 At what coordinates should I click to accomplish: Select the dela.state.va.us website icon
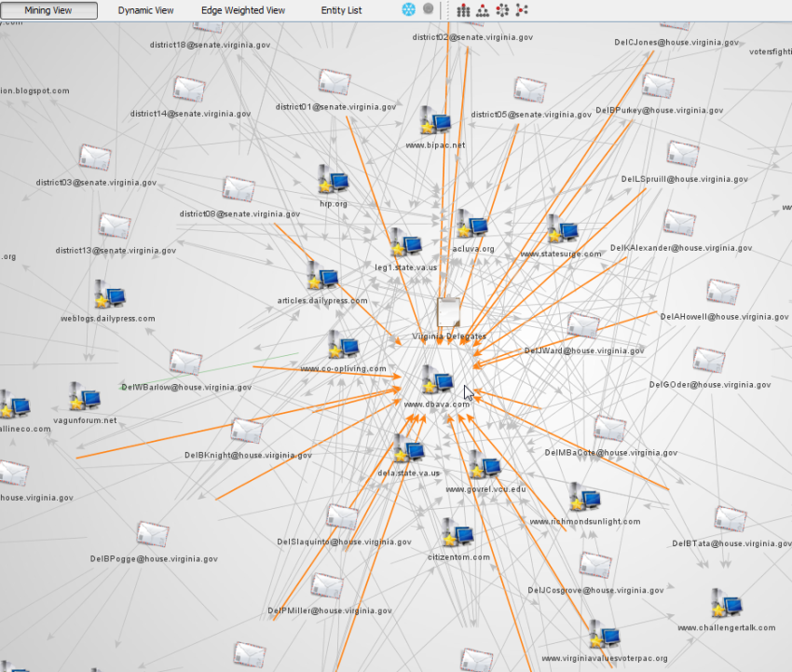(x=409, y=448)
